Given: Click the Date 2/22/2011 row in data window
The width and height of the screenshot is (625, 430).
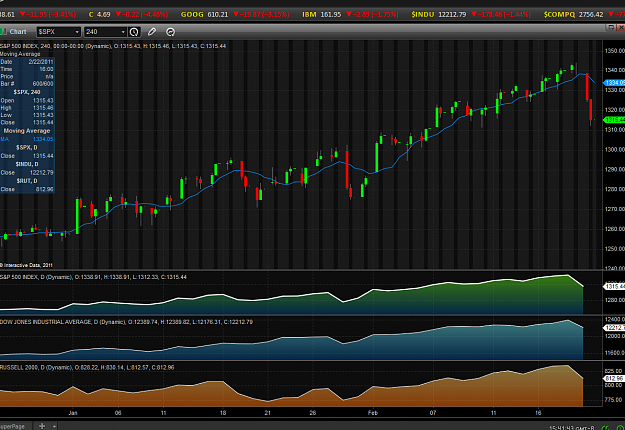Looking at the screenshot, I should 27,62.
